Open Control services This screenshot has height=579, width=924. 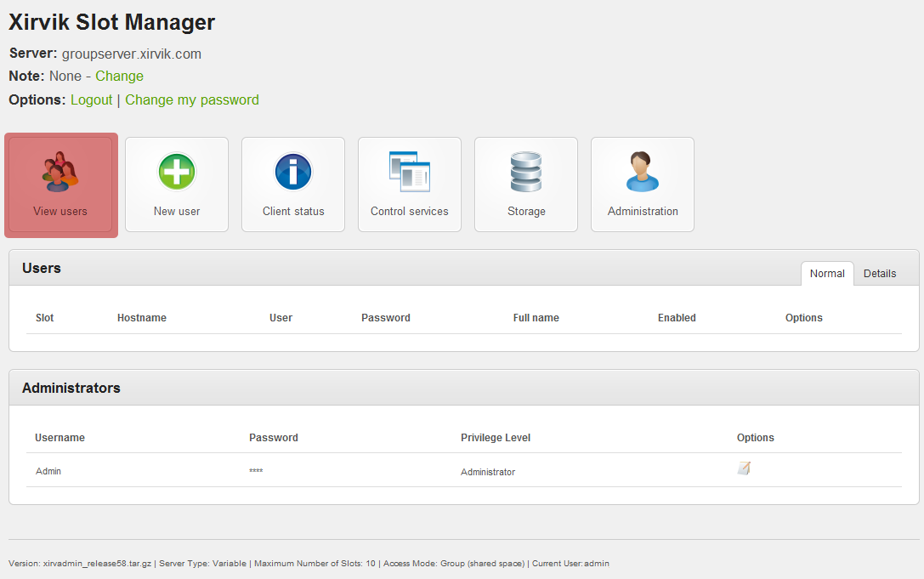point(410,184)
